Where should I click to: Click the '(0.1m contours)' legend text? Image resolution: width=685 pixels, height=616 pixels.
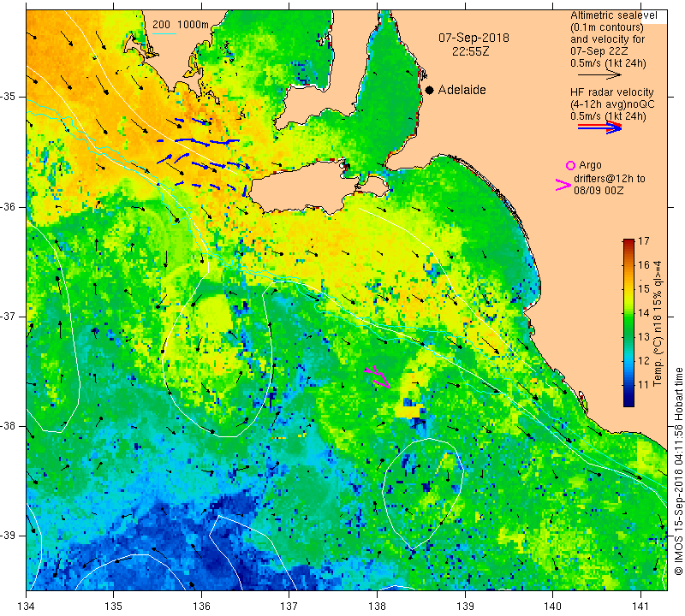(x=607, y=27)
